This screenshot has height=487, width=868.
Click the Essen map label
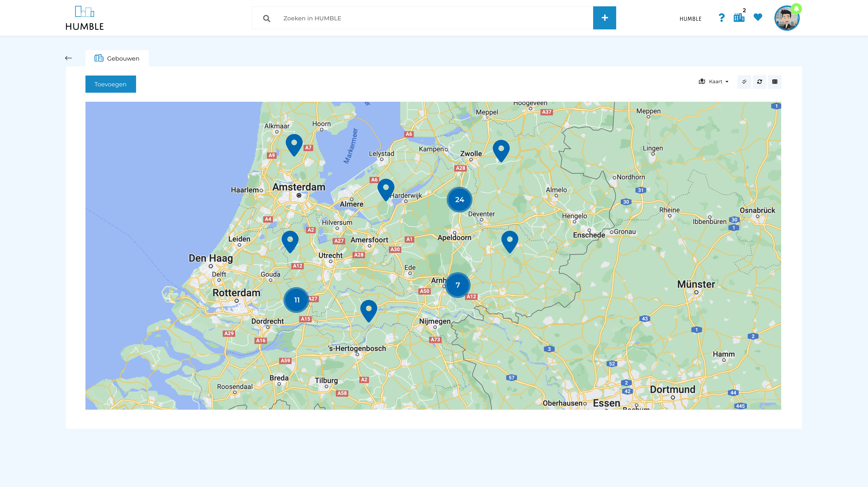(606, 403)
